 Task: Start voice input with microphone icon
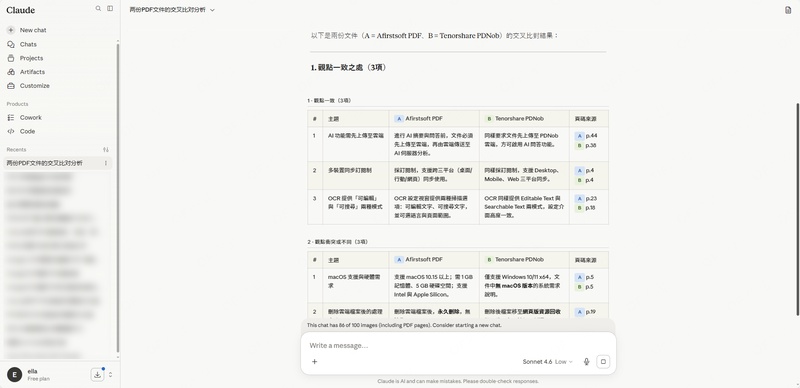tap(587, 361)
